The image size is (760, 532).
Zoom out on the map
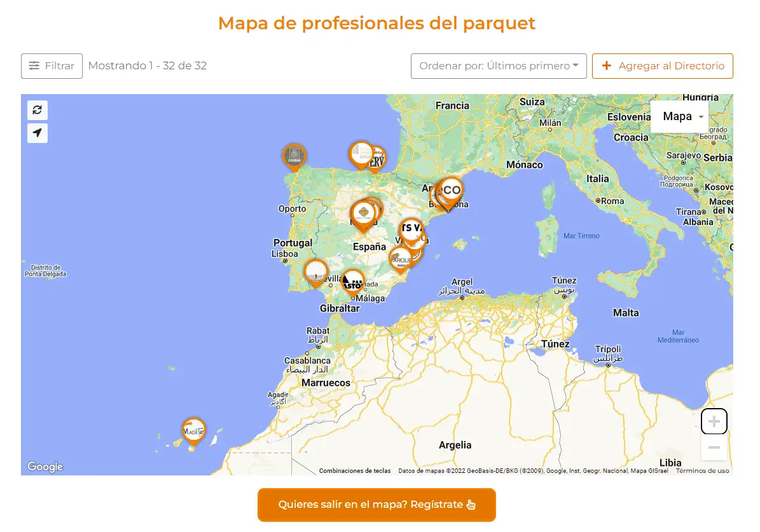click(714, 447)
